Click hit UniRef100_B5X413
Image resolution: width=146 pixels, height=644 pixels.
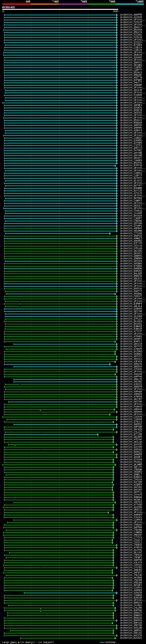[x=131, y=72]
